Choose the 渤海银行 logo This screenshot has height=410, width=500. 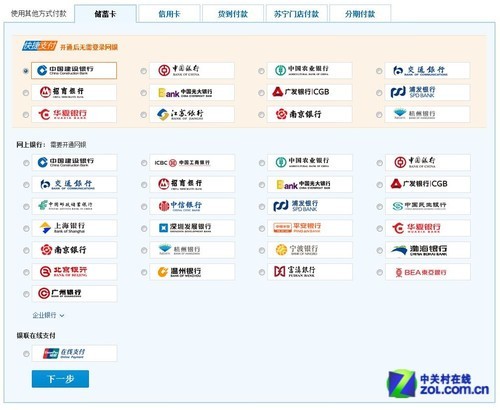[x=428, y=250]
